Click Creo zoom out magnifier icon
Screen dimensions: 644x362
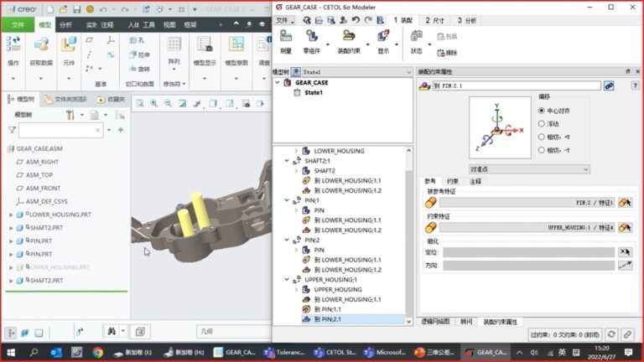coord(168,103)
